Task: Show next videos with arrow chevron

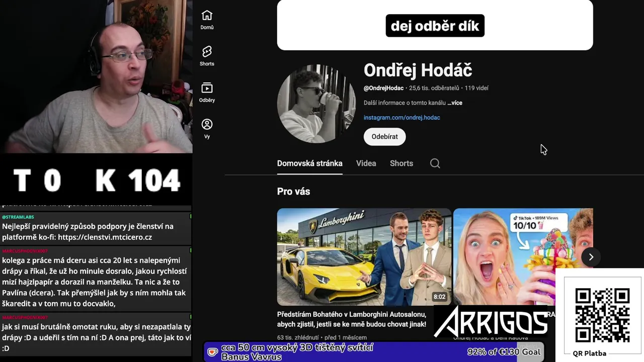Action: pyautogui.click(x=591, y=257)
